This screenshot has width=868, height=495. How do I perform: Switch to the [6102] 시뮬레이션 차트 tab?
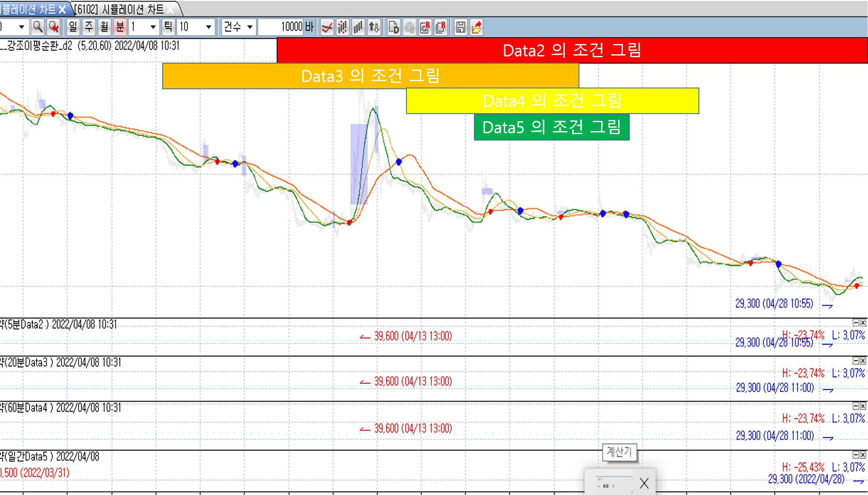pyautogui.click(x=120, y=9)
